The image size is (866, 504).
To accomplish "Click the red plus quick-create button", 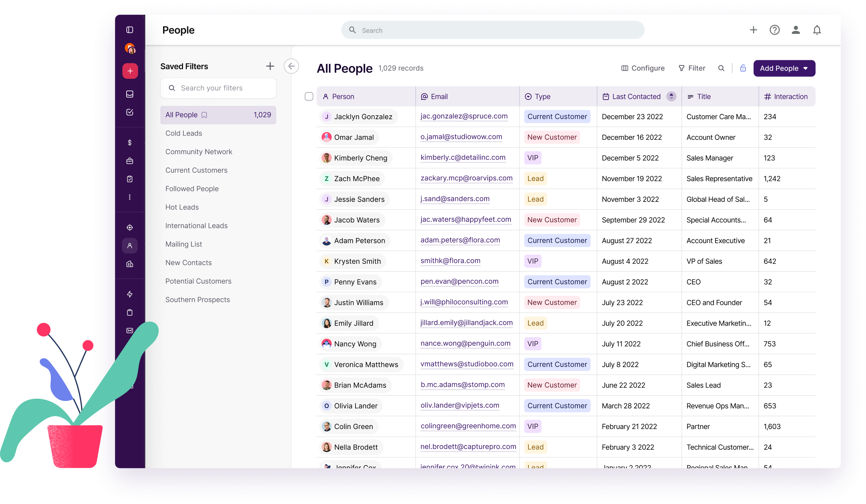I will (130, 71).
